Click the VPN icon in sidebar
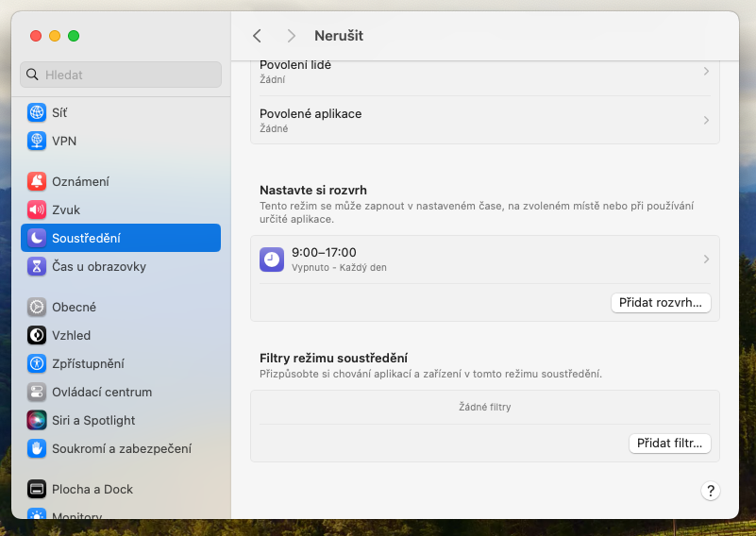Image resolution: width=756 pixels, height=536 pixels. [37, 141]
